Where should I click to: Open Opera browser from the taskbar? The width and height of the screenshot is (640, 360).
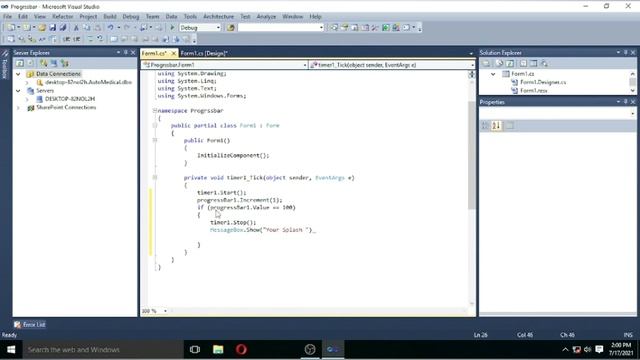(241, 349)
